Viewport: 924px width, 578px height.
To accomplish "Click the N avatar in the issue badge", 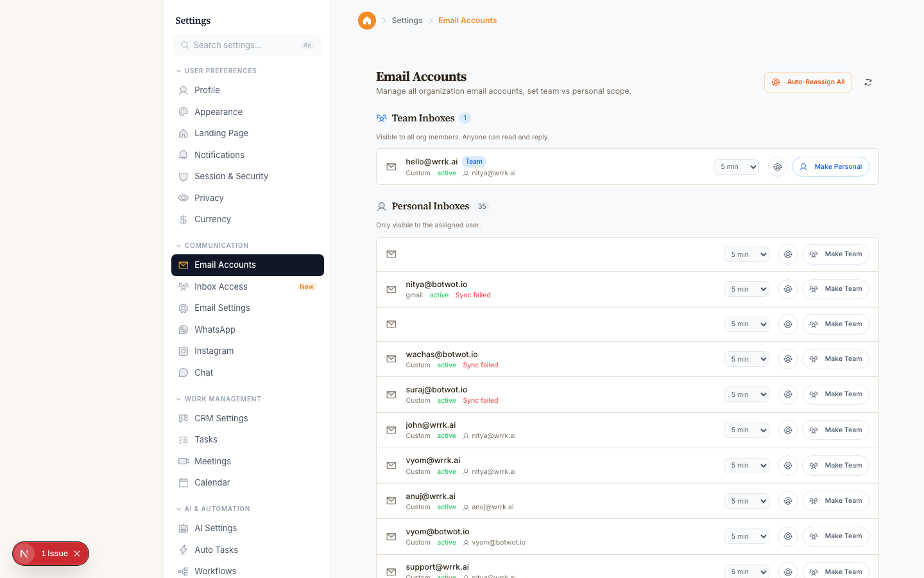I will (24, 553).
